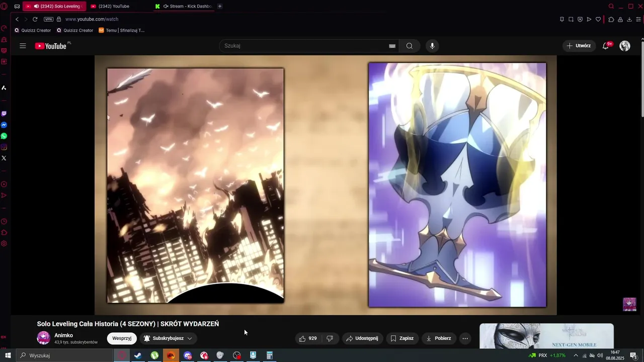The width and height of the screenshot is (644, 362).
Task: Switch to the Solo Leveling video tab
Action: tap(54, 6)
